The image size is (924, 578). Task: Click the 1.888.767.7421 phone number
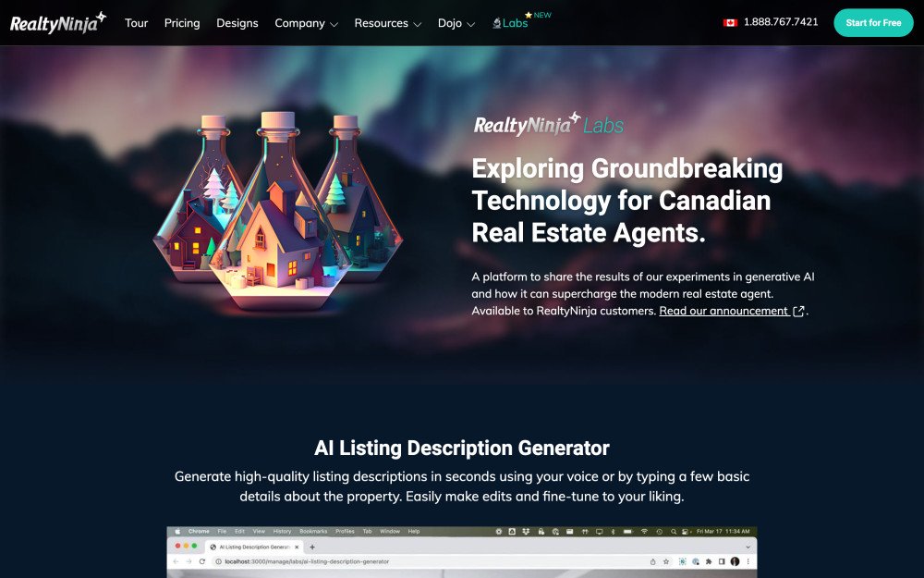[x=781, y=22]
